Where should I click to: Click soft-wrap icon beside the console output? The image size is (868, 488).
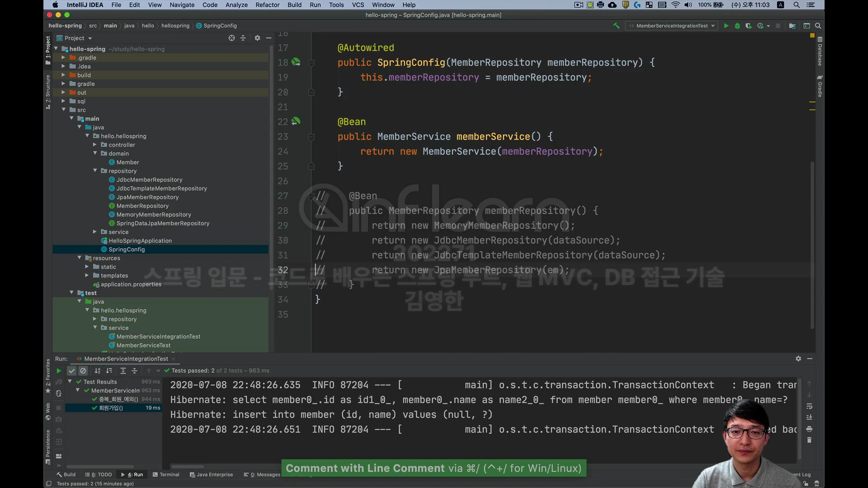click(809, 406)
